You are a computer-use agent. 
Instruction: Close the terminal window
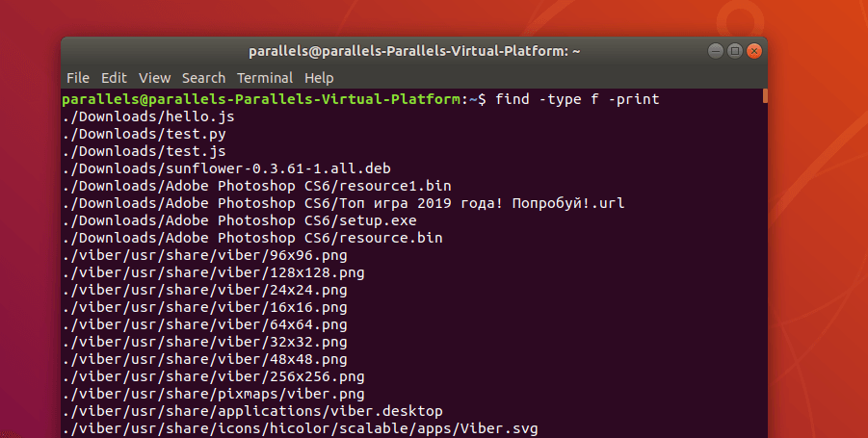[x=754, y=51]
